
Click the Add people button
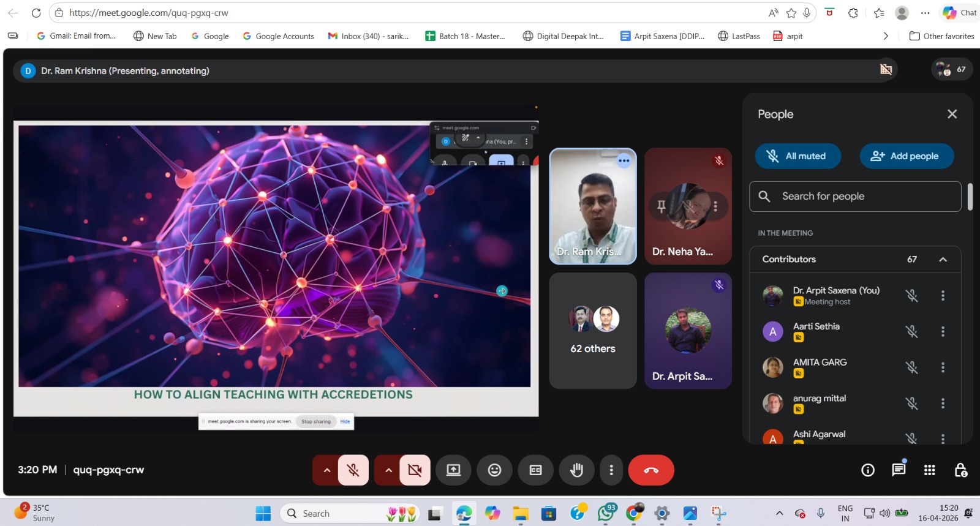click(907, 156)
